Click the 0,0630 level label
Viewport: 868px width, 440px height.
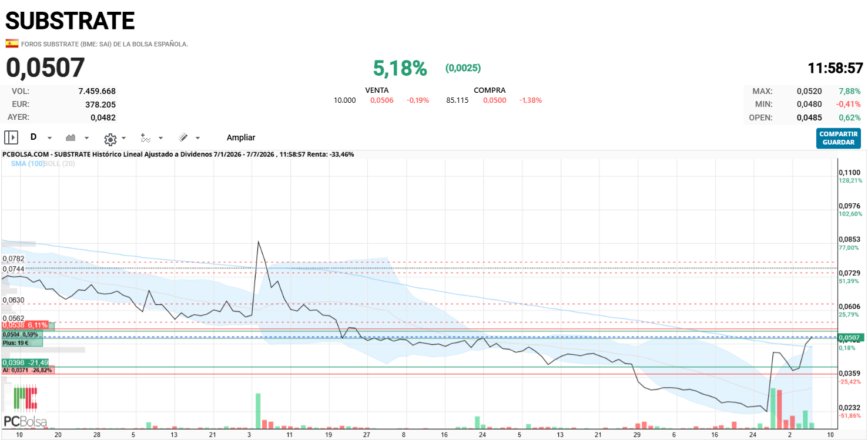coord(13,300)
